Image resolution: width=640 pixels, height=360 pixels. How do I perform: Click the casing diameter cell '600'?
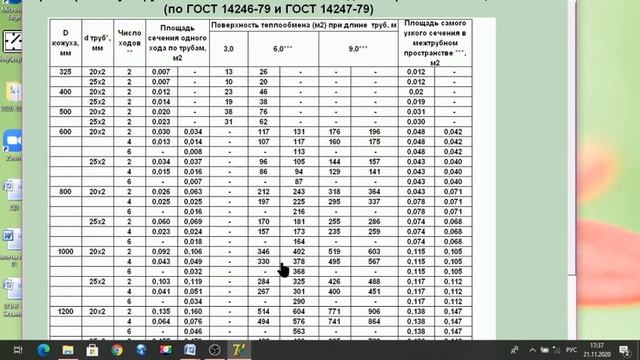(x=65, y=132)
